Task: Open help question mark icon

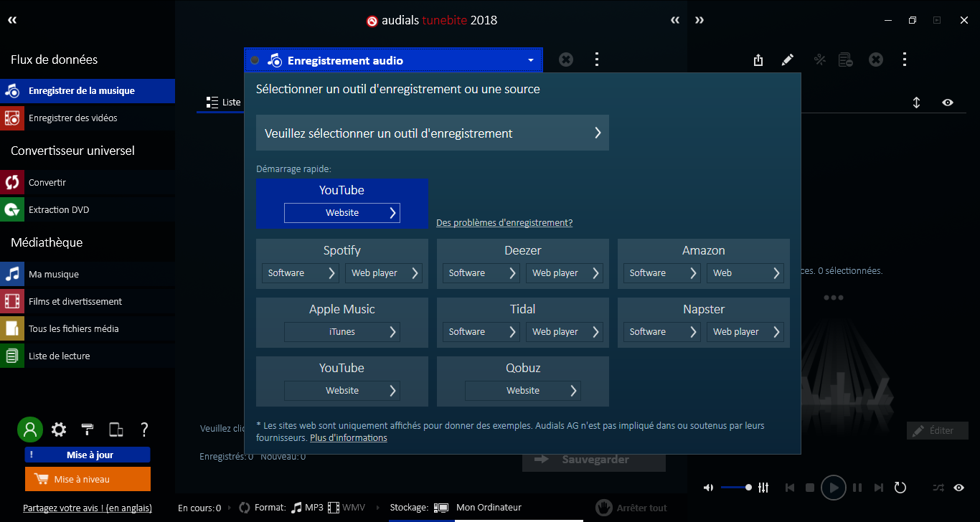Action: coord(144,430)
